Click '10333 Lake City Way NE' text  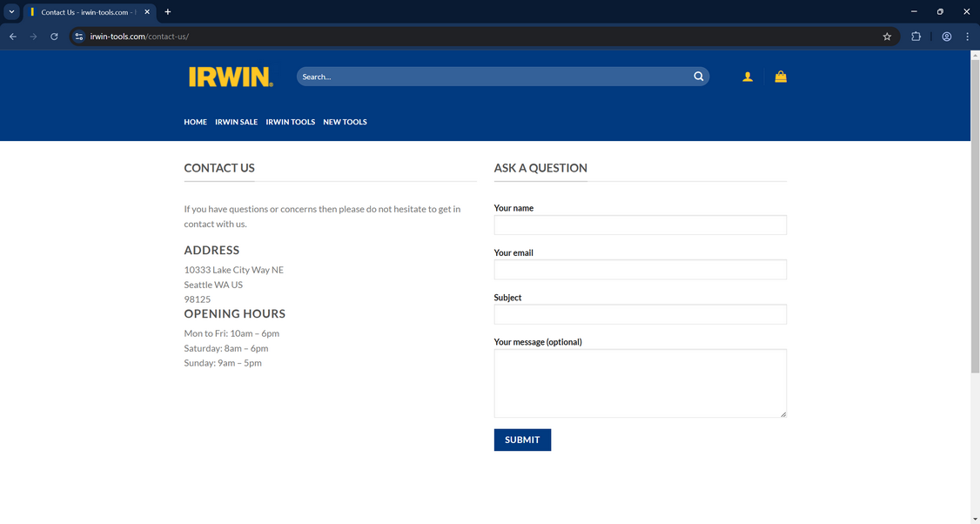click(x=234, y=270)
